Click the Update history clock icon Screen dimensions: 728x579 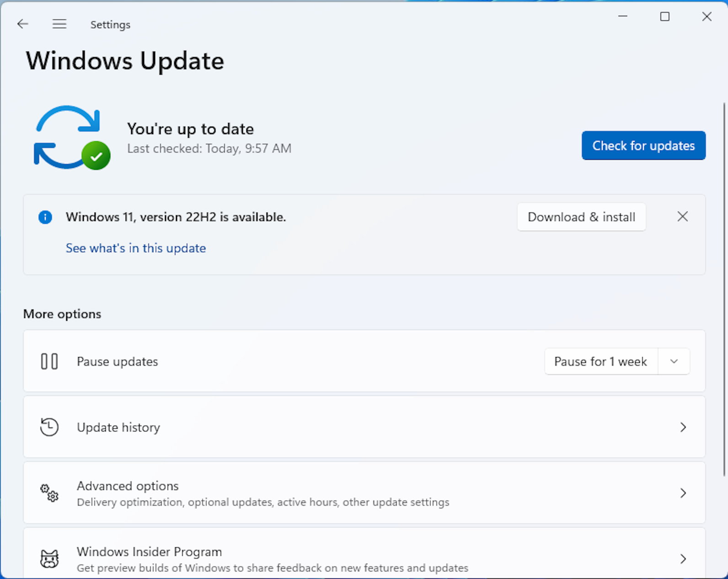[x=49, y=427]
